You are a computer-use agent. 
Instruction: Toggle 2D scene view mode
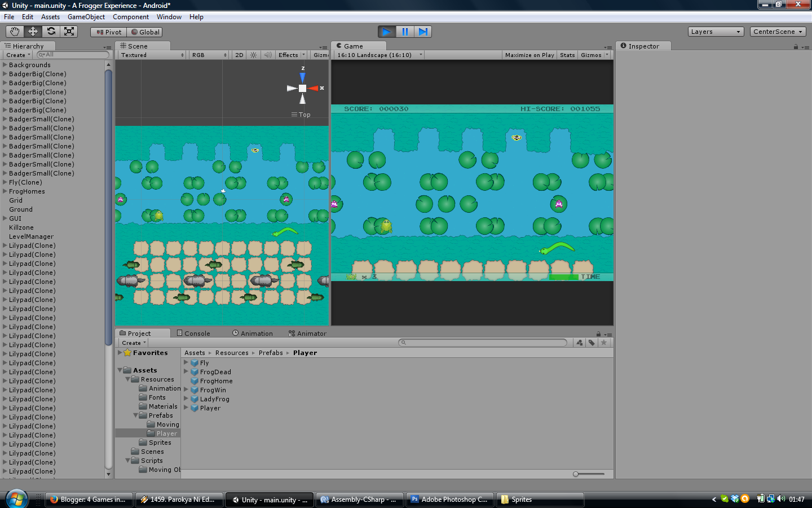(x=239, y=55)
